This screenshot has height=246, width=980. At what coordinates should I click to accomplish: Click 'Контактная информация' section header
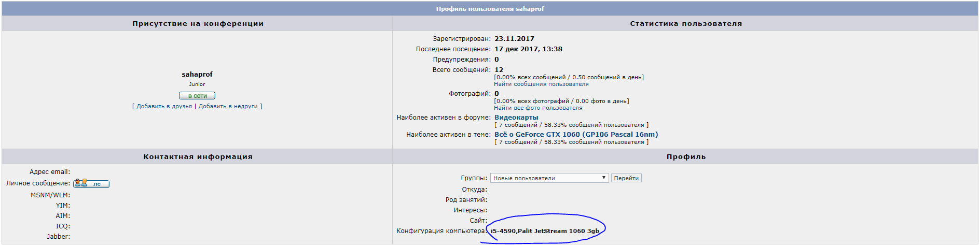point(198,157)
